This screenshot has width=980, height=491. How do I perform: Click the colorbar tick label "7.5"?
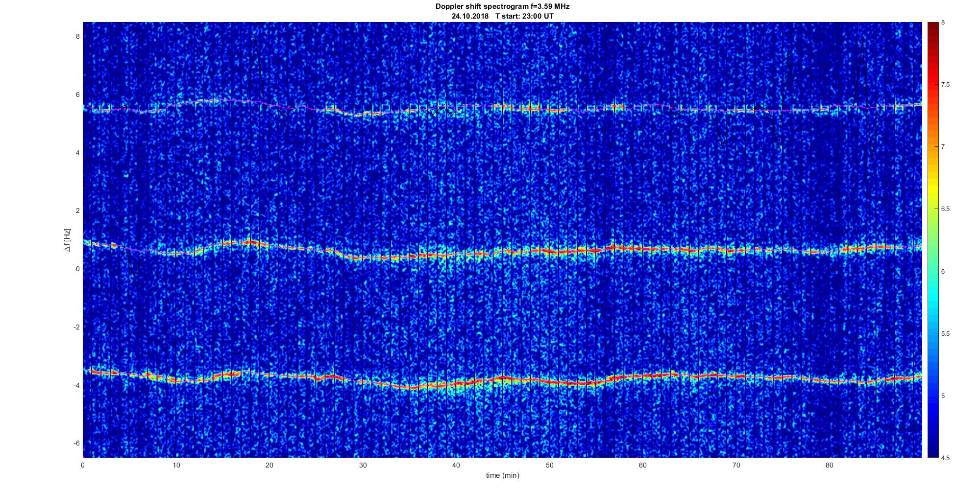click(946, 85)
